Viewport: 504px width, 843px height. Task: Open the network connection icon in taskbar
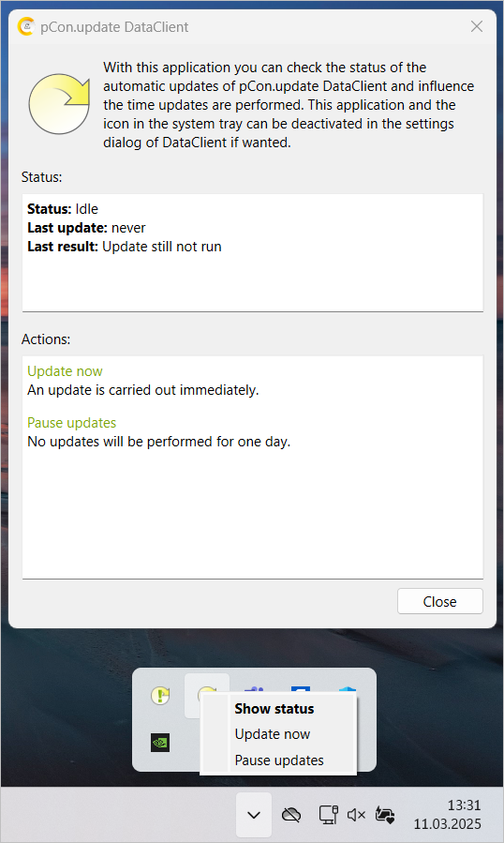(x=328, y=815)
